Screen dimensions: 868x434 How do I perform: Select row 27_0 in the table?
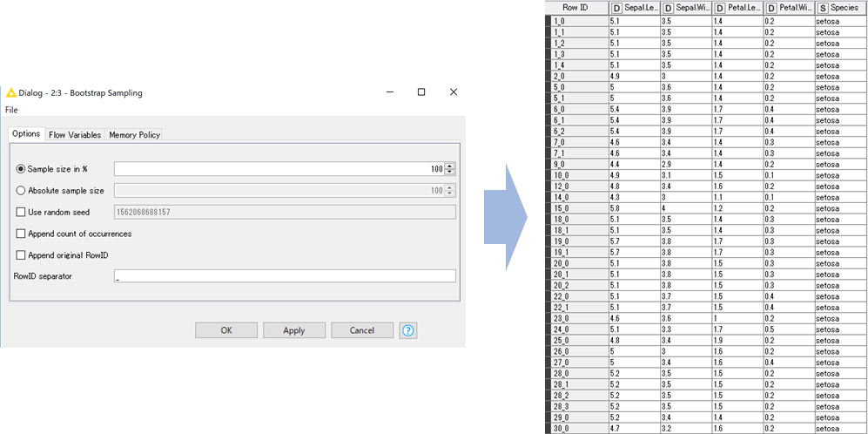click(x=706, y=363)
